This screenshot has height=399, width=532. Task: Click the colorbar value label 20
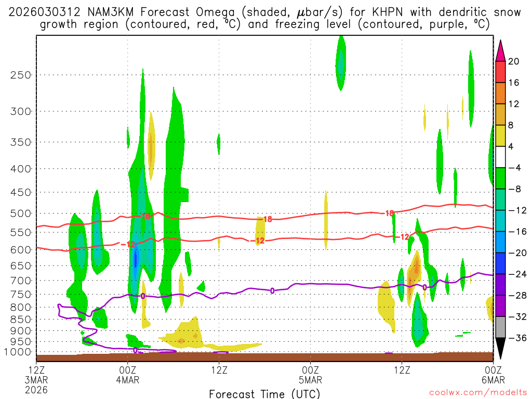(x=513, y=61)
